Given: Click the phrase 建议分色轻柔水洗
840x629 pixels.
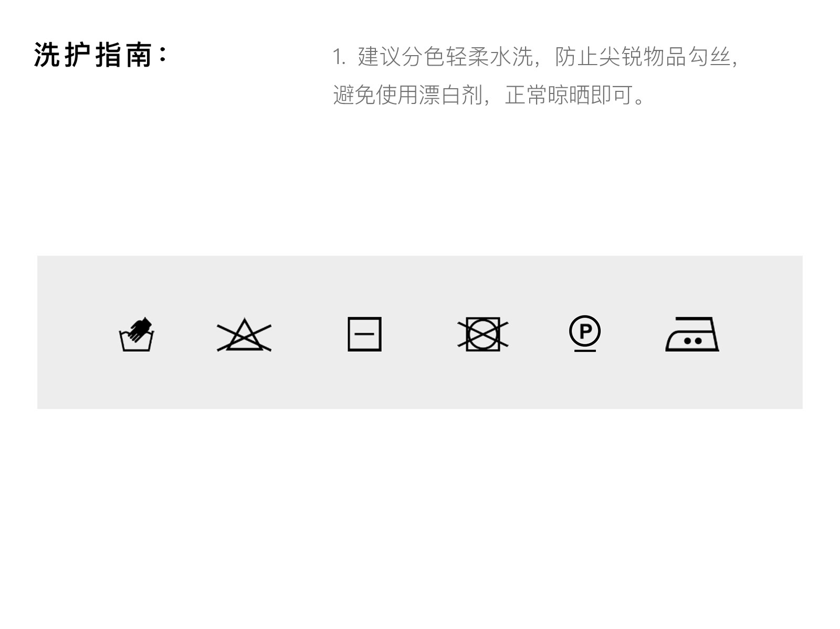Looking at the screenshot, I should click(x=445, y=57).
